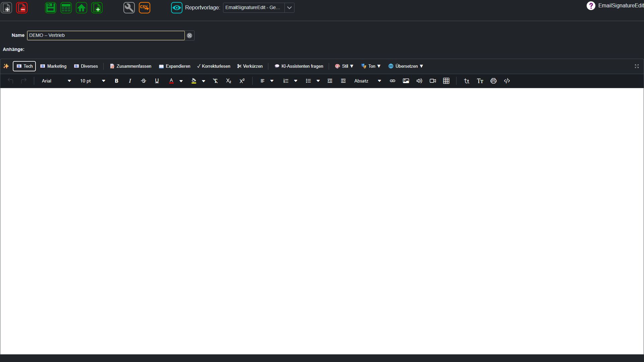The height and width of the screenshot is (362, 644).
Task: Expand the Übersetzen menu
Action: (406, 66)
